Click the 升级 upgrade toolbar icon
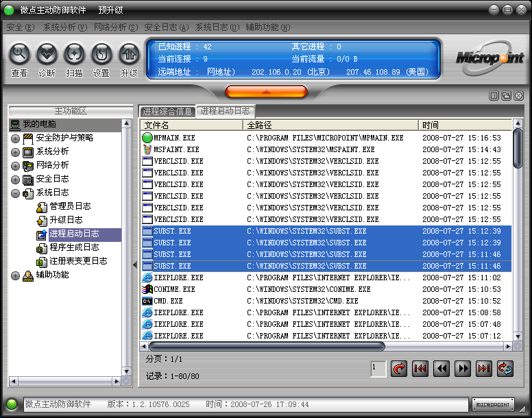Screen dimensions: 532x418 [x=129, y=54]
